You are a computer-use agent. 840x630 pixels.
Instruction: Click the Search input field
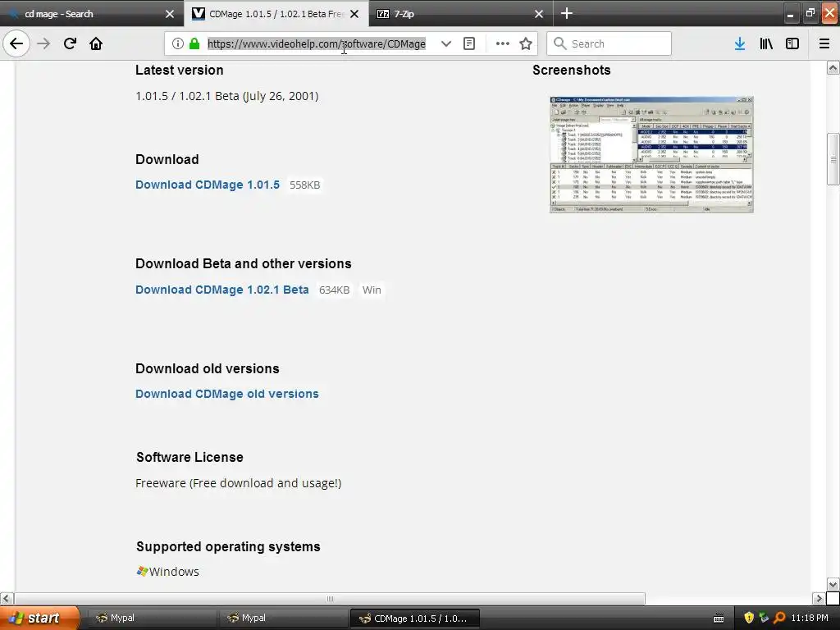point(609,43)
